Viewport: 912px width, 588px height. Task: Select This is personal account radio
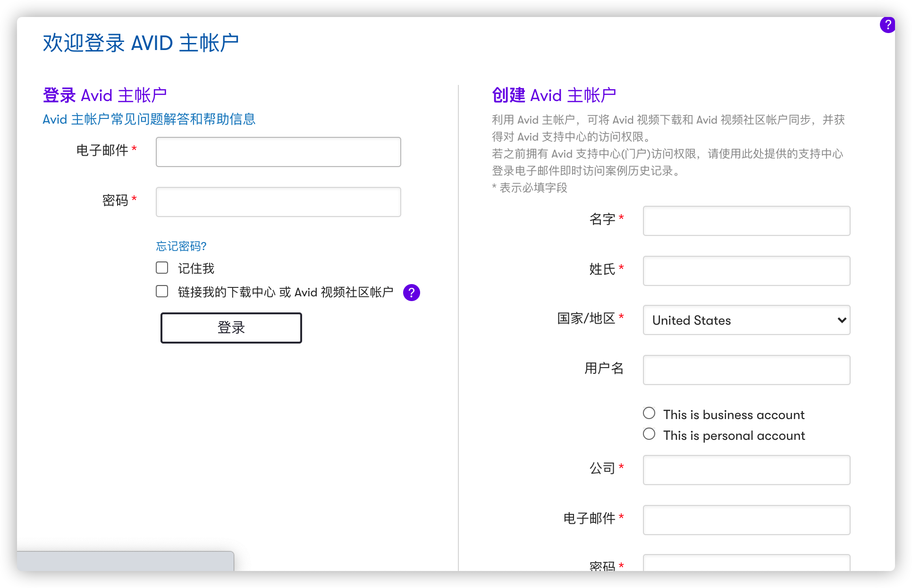[x=649, y=434]
